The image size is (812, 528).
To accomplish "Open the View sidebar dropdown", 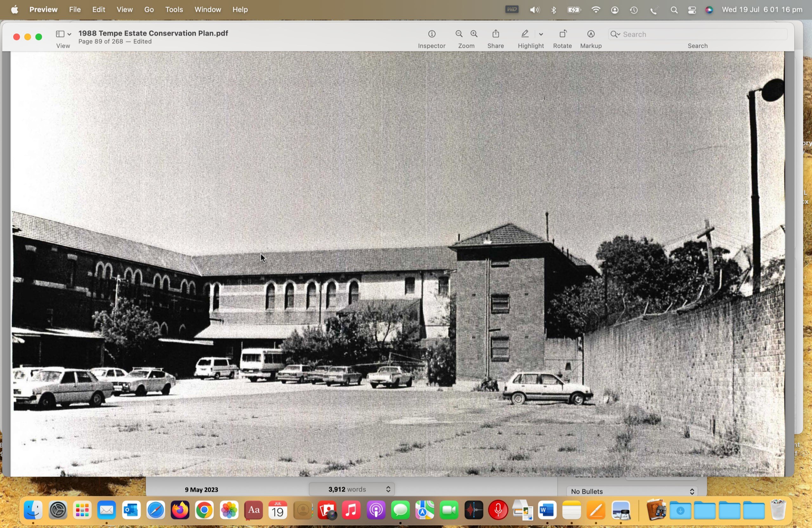I will pyautogui.click(x=63, y=34).
